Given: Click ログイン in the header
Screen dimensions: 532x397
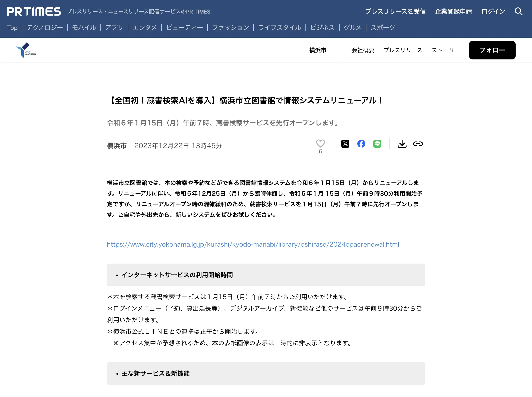Looking at the screenshot, I should pyautogui.click(x=493, y=11).
